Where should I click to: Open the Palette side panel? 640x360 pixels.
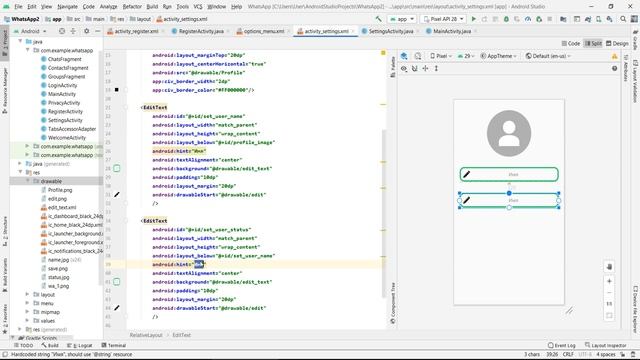[393, 67]
